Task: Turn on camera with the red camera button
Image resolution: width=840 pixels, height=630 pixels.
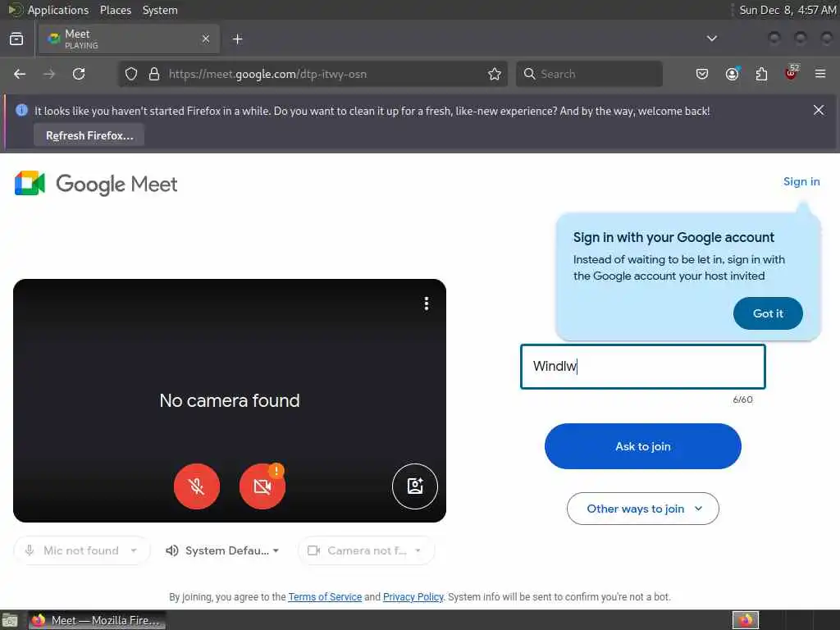Action: click(262, 486)
